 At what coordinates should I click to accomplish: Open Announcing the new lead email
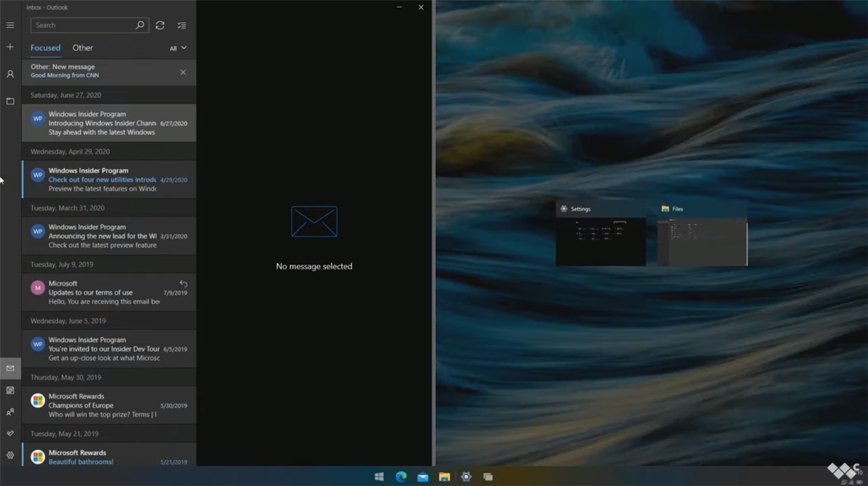coord(108,236)
